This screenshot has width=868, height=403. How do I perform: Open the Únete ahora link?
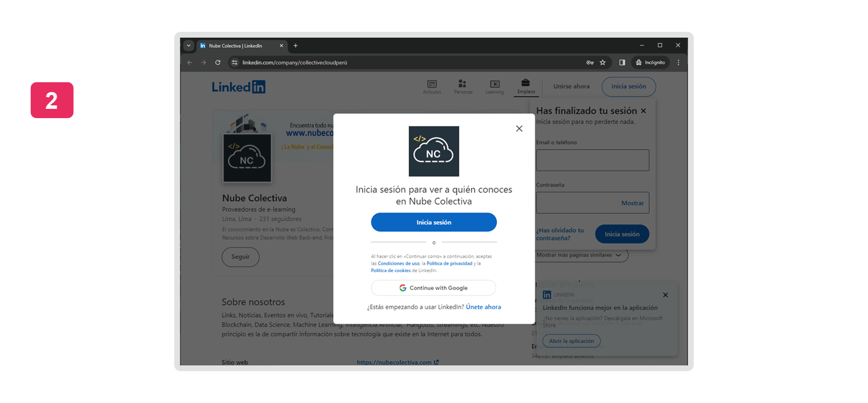(483, 307)
